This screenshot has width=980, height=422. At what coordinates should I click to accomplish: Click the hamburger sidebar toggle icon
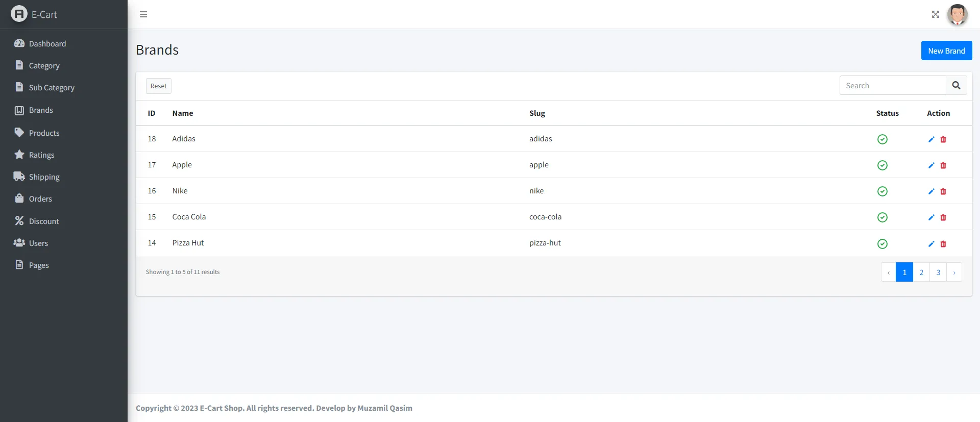point(143,14)
